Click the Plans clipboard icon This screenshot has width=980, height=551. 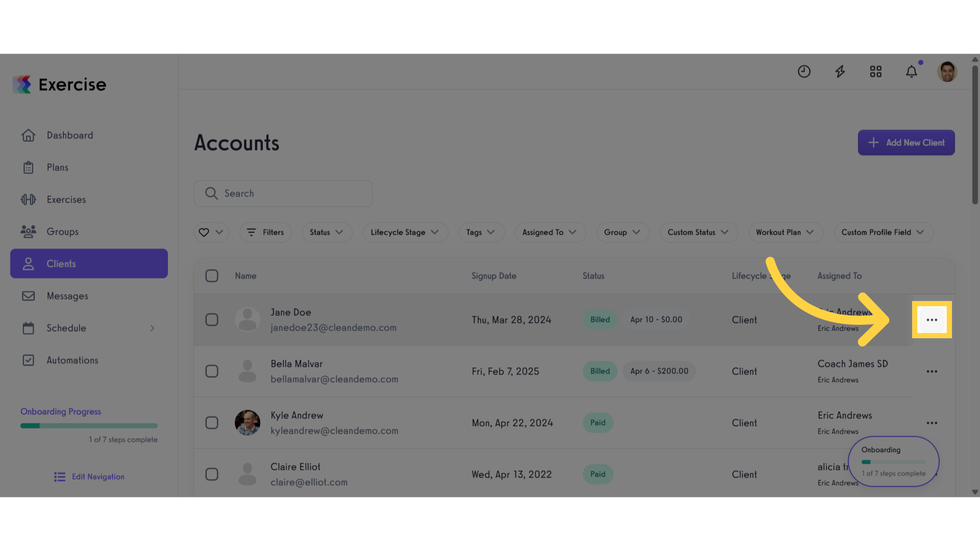click(29, 167)
